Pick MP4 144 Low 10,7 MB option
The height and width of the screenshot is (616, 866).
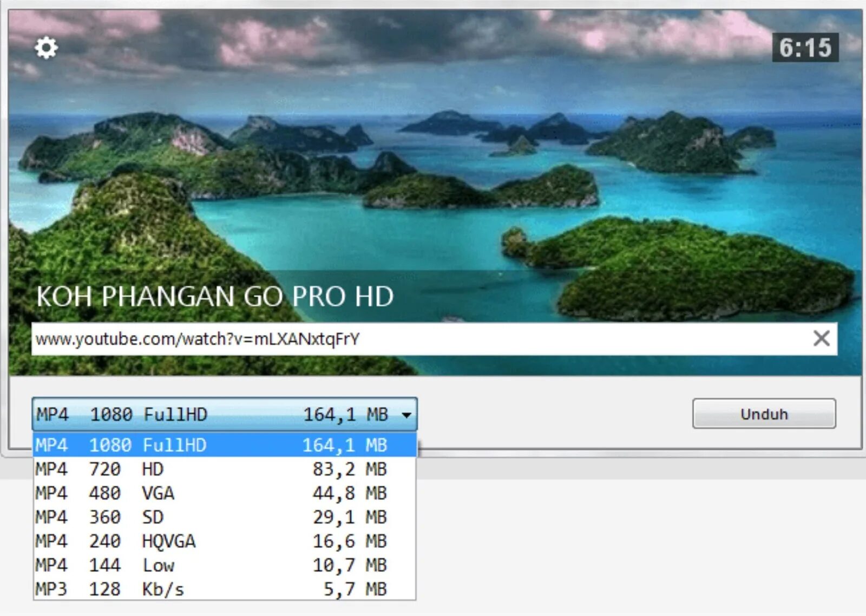click(x=225, y=565)
